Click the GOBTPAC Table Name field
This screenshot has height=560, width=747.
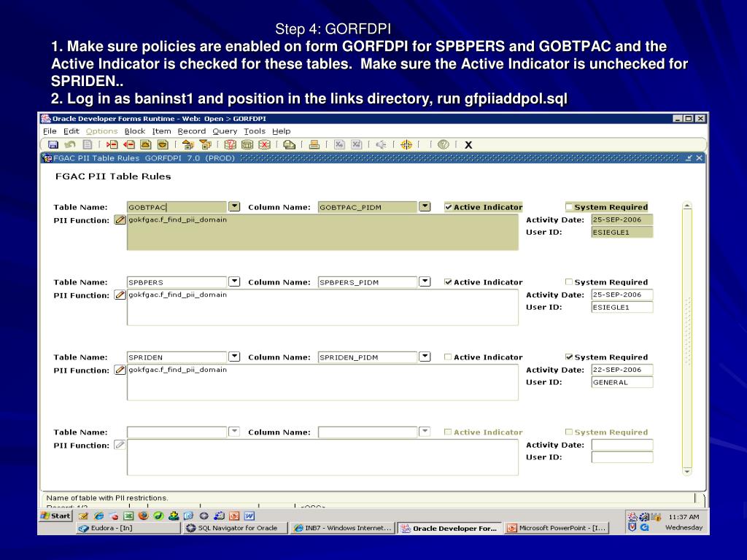pos(177,207)
